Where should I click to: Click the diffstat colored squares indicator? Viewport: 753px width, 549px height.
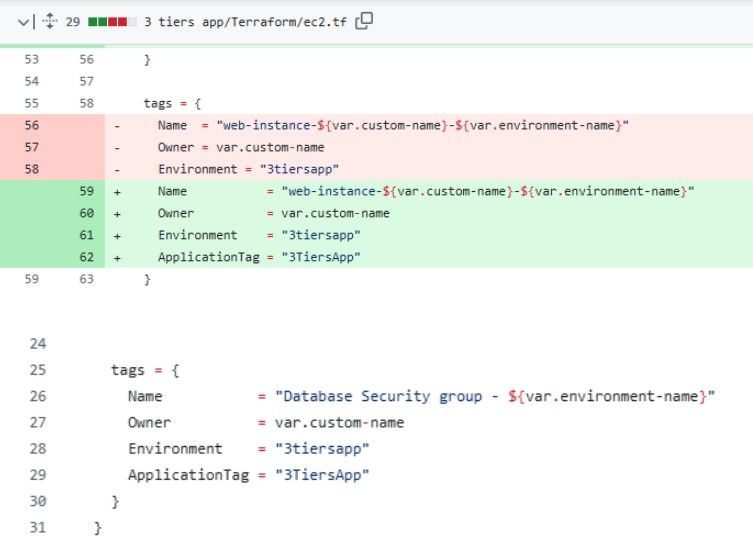coord(110,20)
